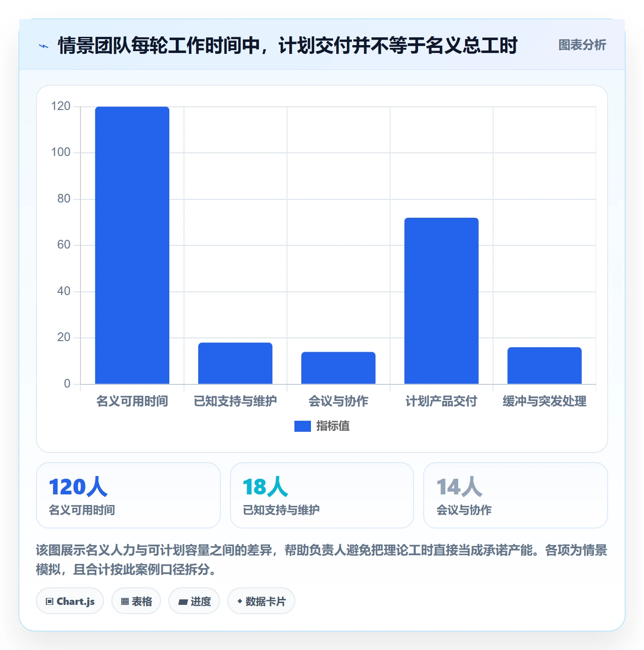The height and width of the screenshot is (650, 644).
Task: Click the y-axis value 20
Action: [64, 337]
